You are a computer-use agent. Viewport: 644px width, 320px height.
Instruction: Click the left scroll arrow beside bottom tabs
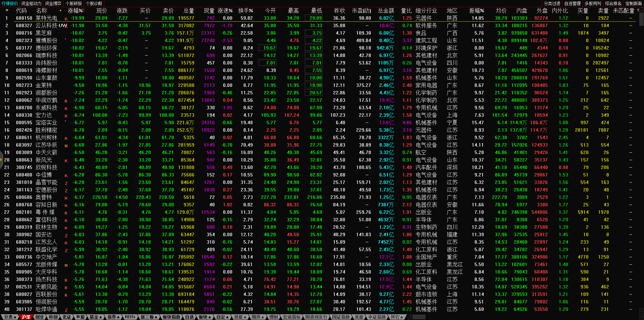click(410, 317)
